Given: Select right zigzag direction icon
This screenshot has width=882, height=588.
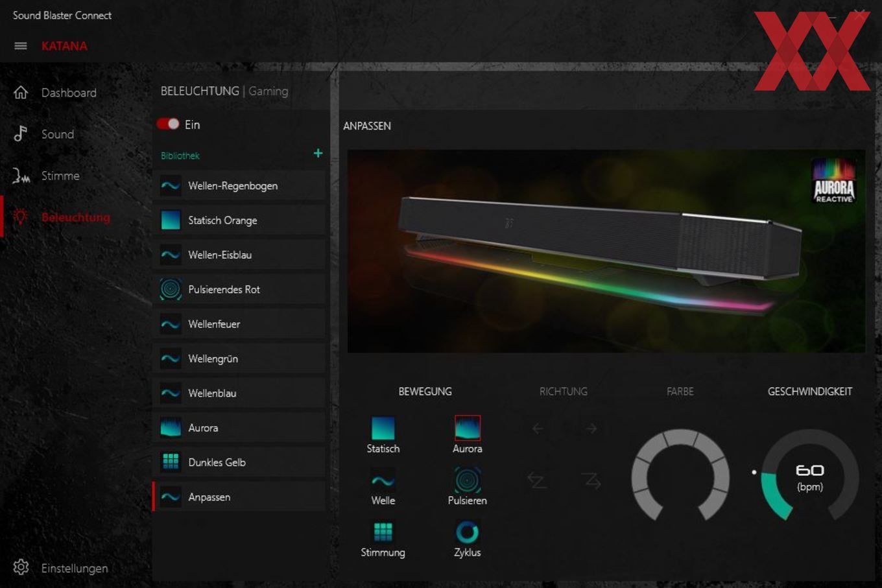Looking at the screenshot, I should pyautogui.click(x=591, y=480).
